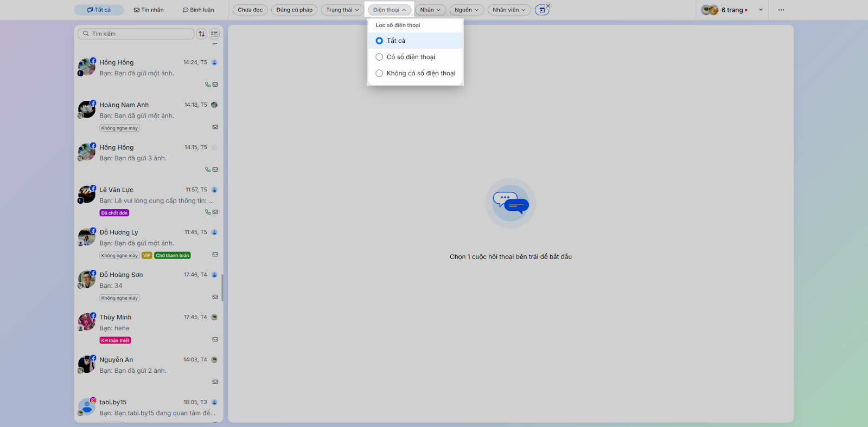Screen dimensions: 868x427
Task: Switch to the 'Tin nhắn' messages tab
Action: click(149, 10)
